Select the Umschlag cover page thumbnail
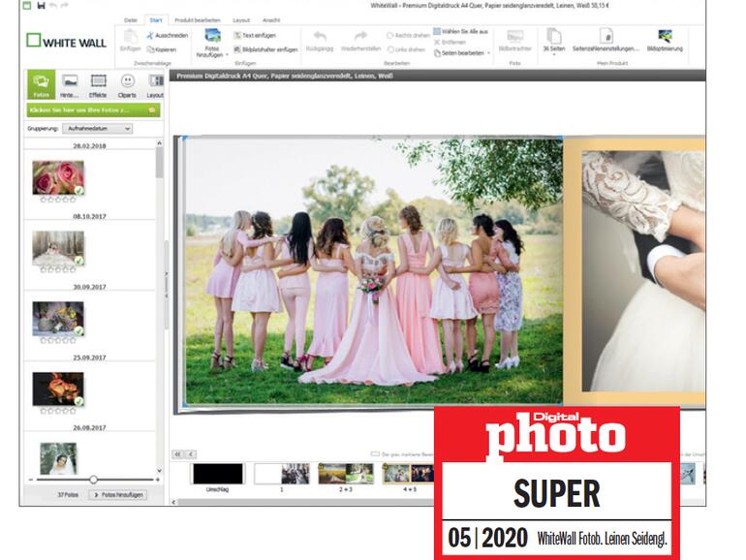The width and height of the screenshot is (746, 560). [218, 474]
